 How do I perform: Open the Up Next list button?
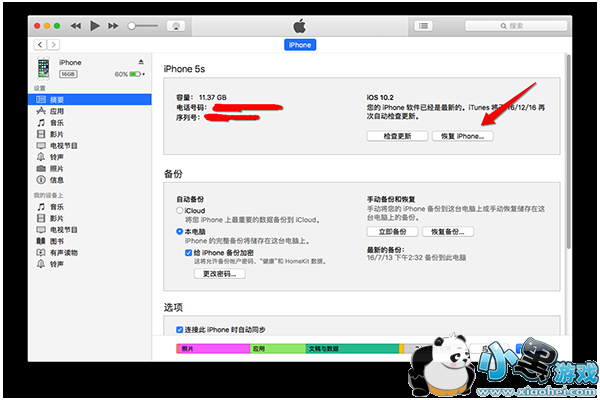[x=423, y=26]
